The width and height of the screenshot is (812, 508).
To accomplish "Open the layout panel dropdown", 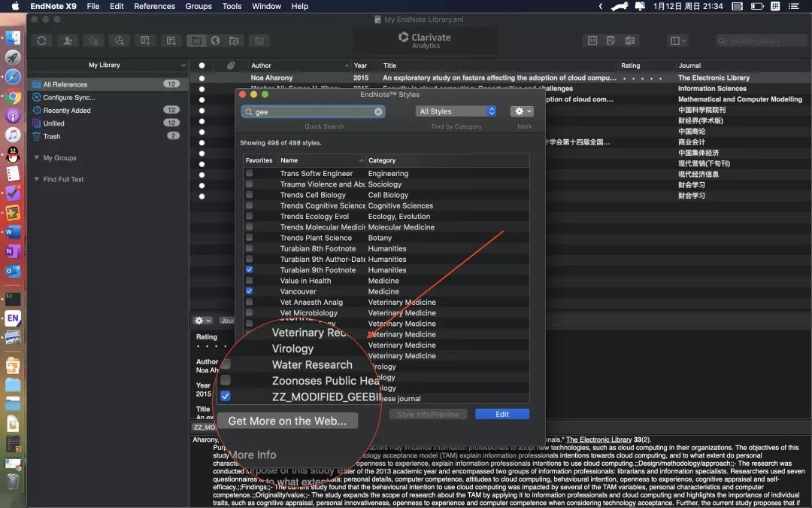I will [678, 41].
